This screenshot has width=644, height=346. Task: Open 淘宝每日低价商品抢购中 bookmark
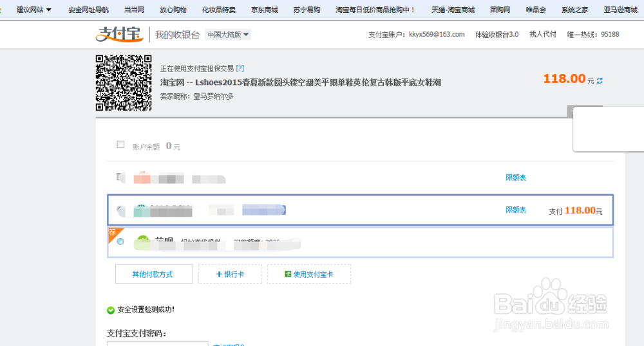coord(375,10)
